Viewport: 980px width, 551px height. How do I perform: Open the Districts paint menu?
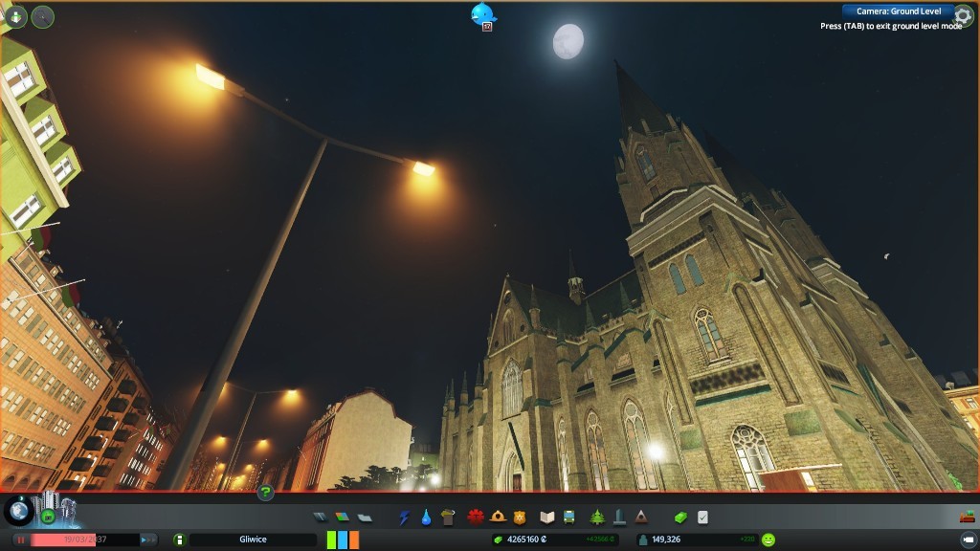tap(365, 518)
